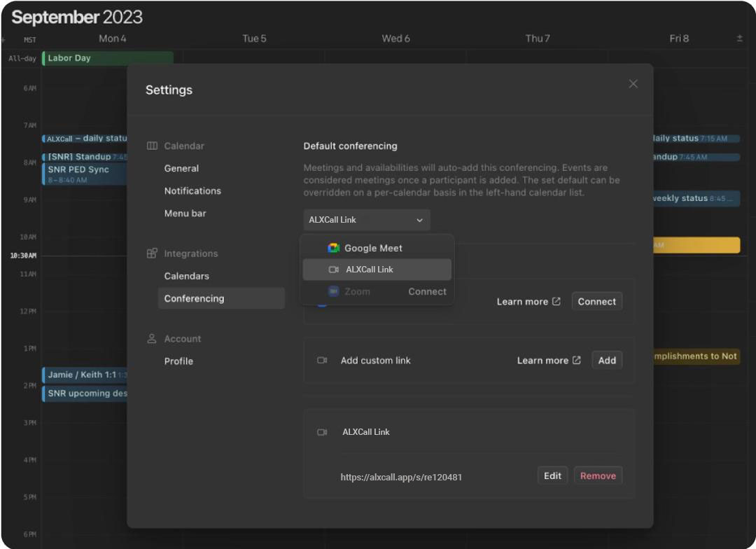This screenshot has width=756, height=549.
Task: Choose Zoom Connect option in dropdown
Action: click(427, 291)
